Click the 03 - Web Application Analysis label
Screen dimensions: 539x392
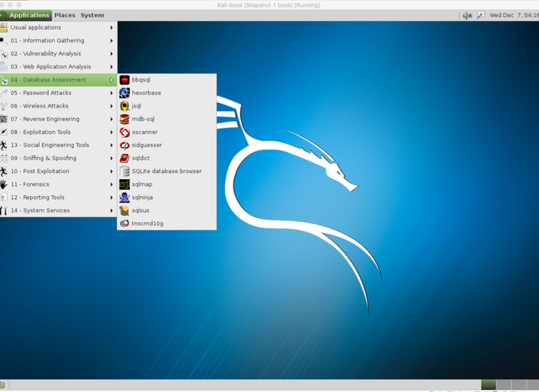[51, 66]
